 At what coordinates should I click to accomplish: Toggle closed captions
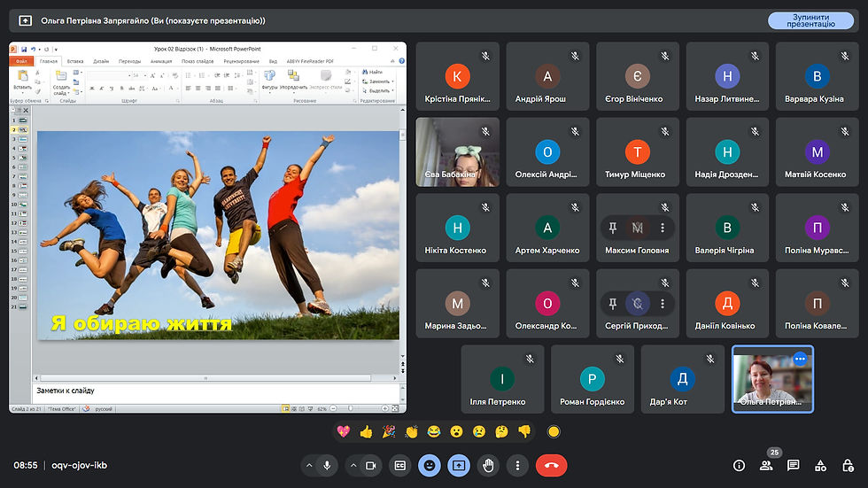click(x=400, y=466)
